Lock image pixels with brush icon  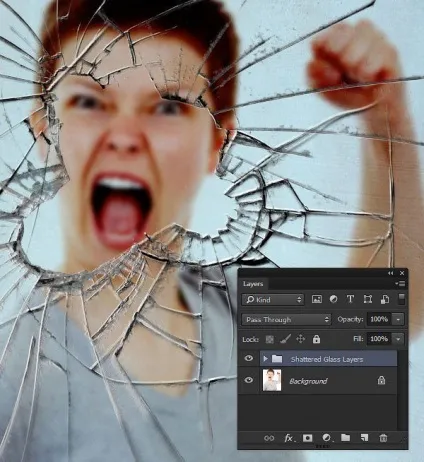285,339
